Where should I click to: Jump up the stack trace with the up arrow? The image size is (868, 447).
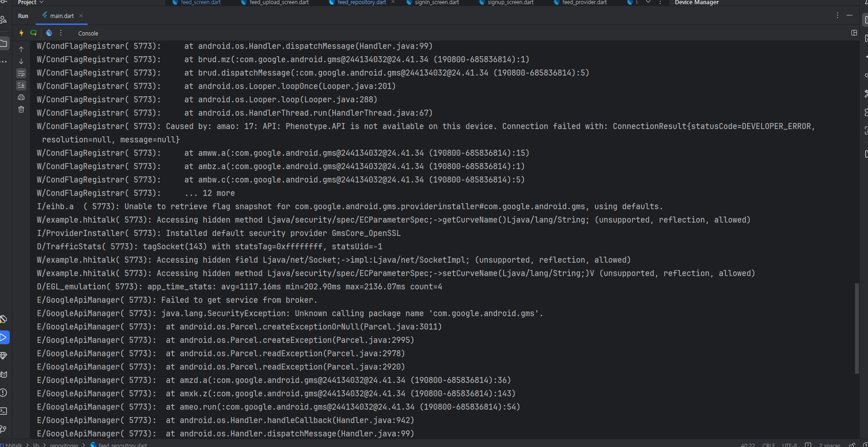coord(21,49)
